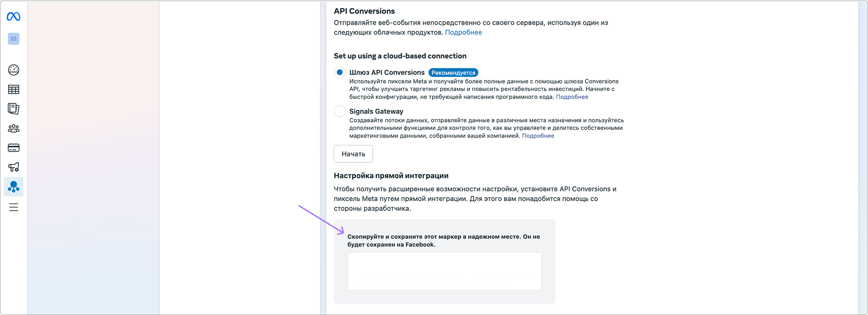Image resolution: width=868 pixels, height=315 pixels.
Task: Open Подробнее link under API Conversions description
Action: (x=464, y=33)
